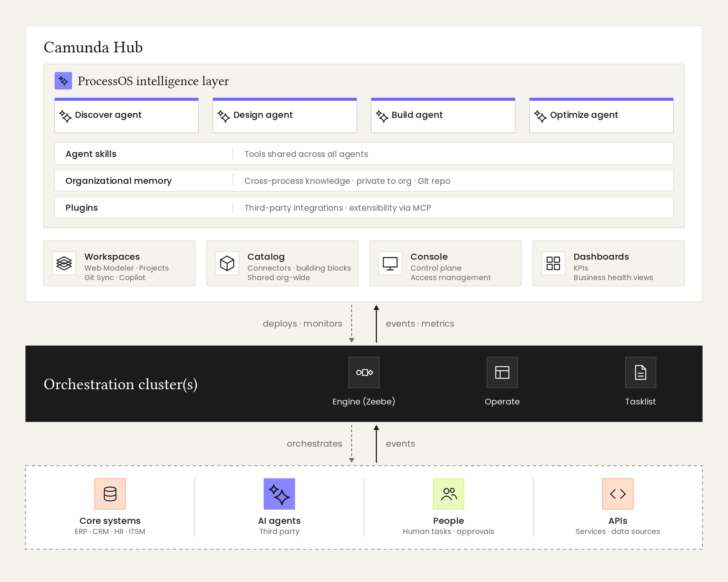Click the 'orchestrates' label
Viewport: 728px width, 582px height.
[x=315, y=444]
